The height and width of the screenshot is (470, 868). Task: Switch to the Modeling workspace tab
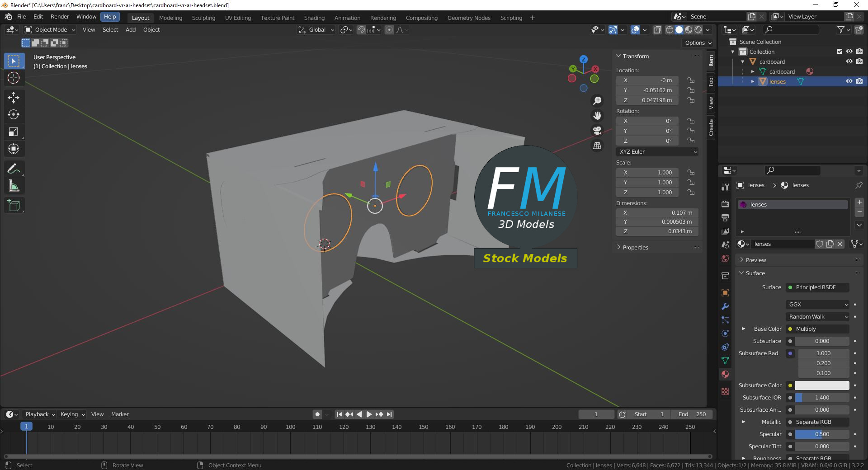(x=170, y=18)
